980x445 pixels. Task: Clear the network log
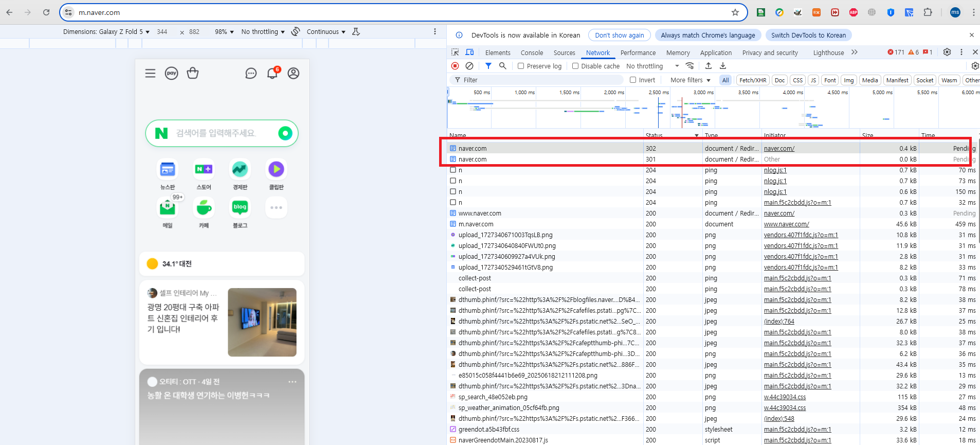(x=469, y=66)
